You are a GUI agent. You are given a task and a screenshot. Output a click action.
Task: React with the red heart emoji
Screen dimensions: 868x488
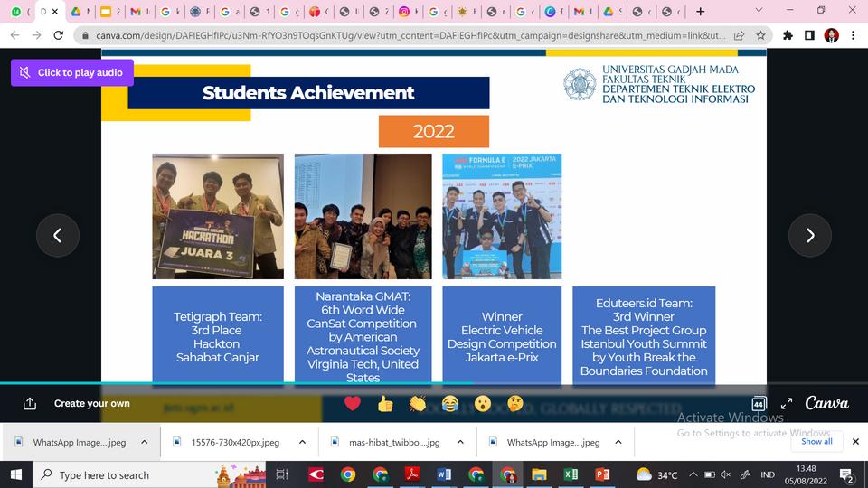[x=353, y=403]
